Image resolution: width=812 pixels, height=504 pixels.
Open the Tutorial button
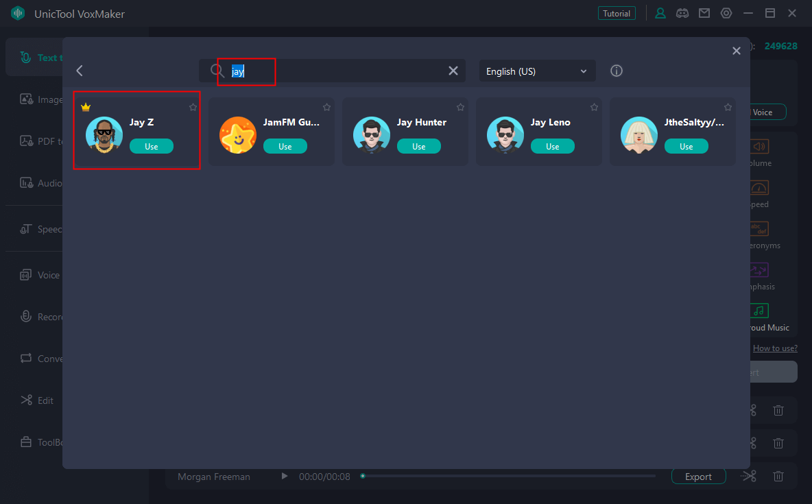click(x=617, y=13)
